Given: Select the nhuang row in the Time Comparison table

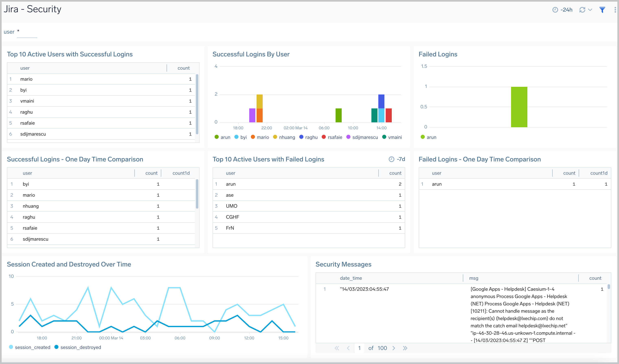Looking at the screenshot, I should coord(101,206).
